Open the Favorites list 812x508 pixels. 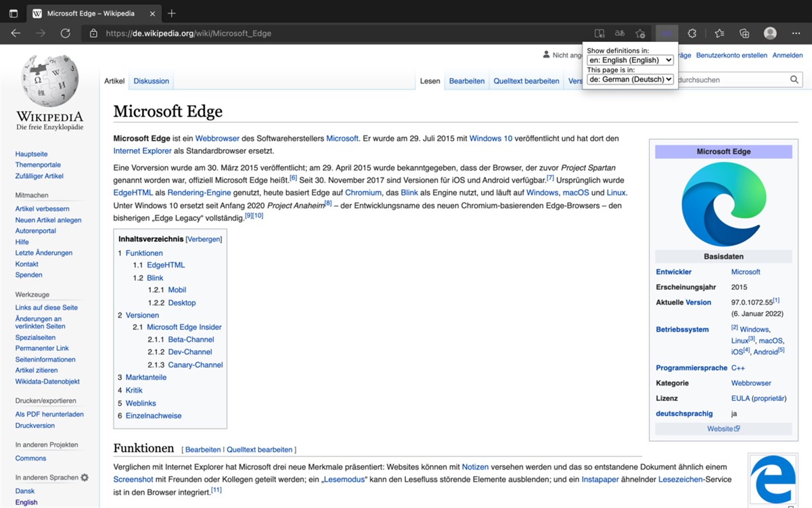pos(719,33)
